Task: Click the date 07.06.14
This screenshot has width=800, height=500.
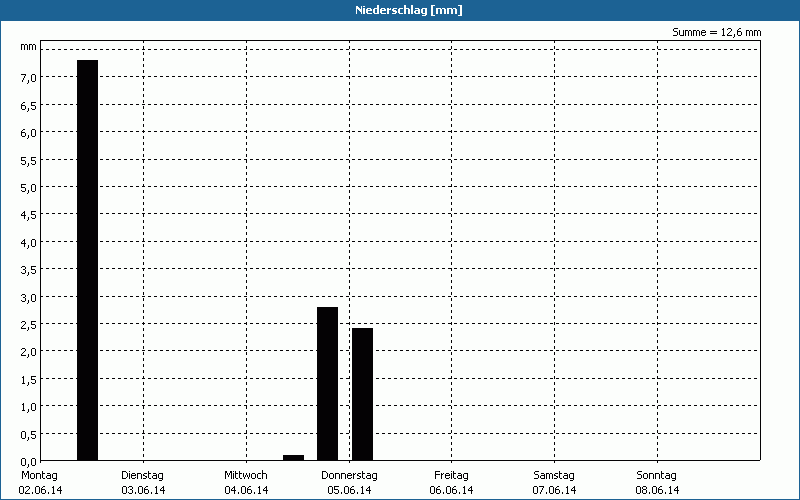Action: (x=554, y=490)
